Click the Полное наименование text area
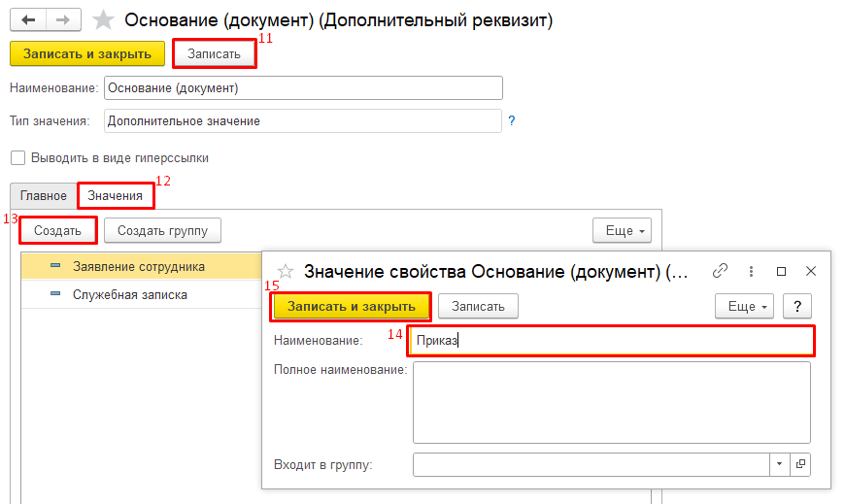This screenshot has height=504, width=845. coord(612,402)
